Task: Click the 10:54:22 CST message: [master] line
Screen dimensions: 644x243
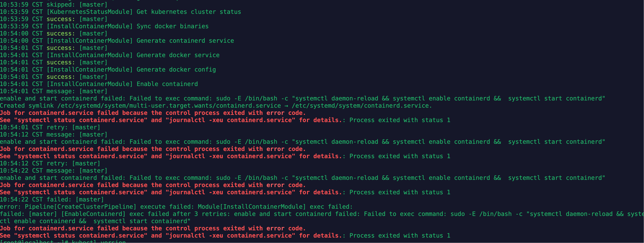Action: [x=54, y=171]
